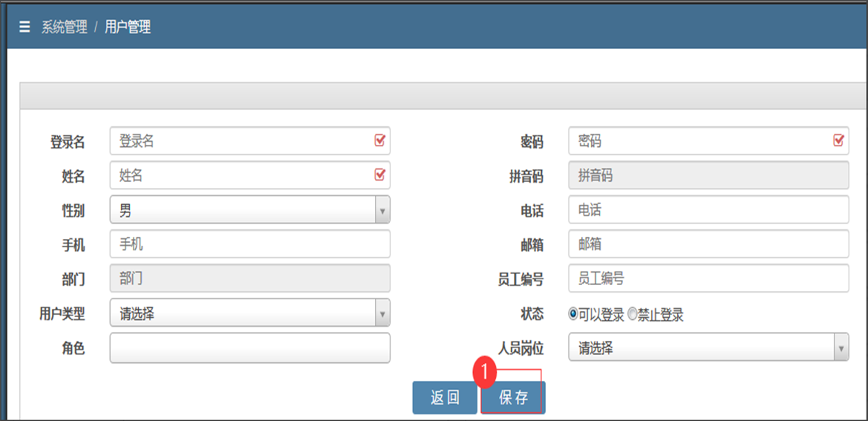The image size is (868, 421).
Task: Click the 手机 input field
Action: (x=249, y=244)
